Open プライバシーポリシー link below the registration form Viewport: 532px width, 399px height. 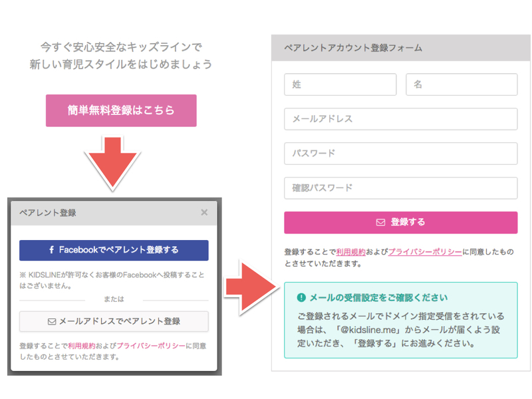425,252
